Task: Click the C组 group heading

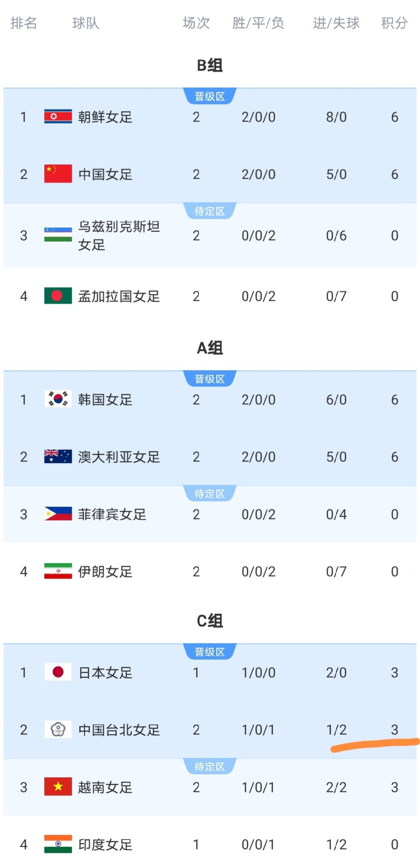Action: (210, 621)
